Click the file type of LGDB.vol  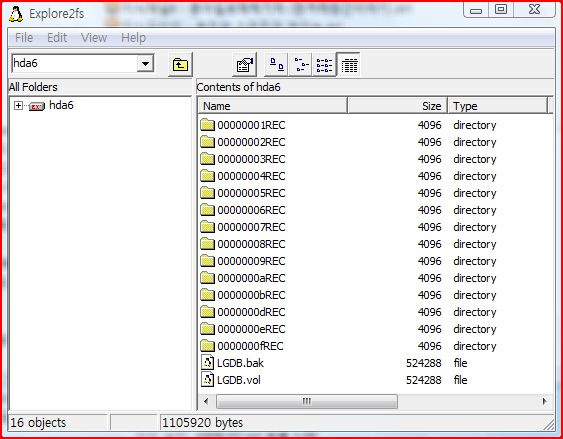point(460,380)
